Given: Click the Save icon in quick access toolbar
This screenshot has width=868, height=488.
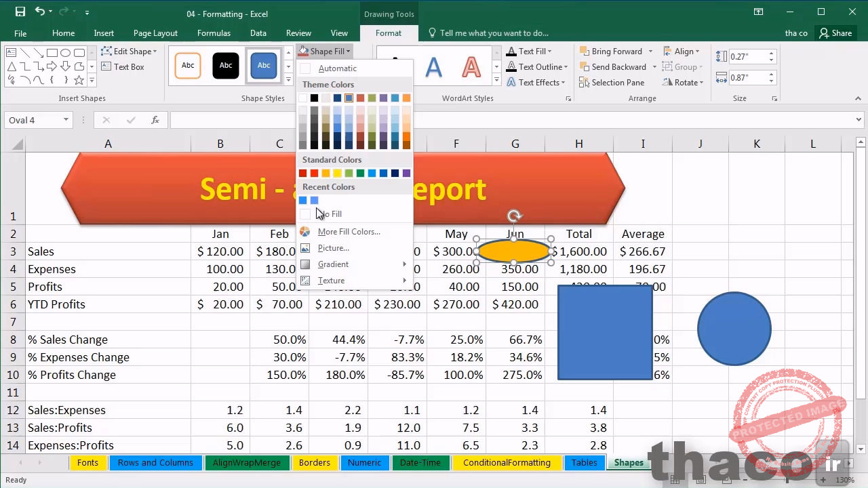Looking at the screenshot, I should click(x=20, y=12).
